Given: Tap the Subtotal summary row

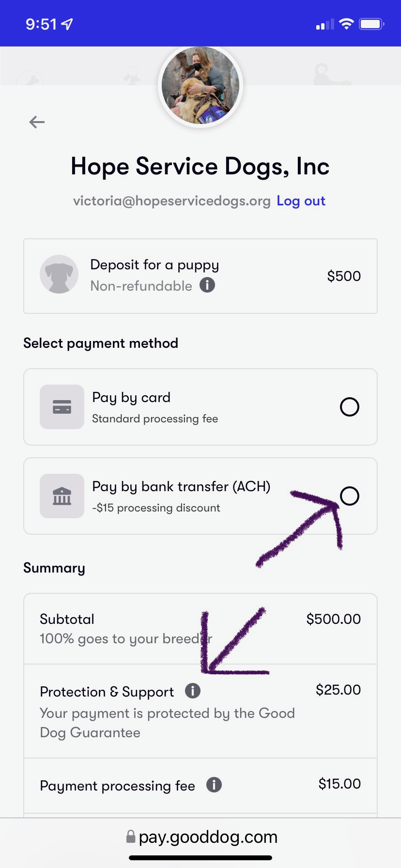Looking at the screenshot, I should [x=200, y=629].
